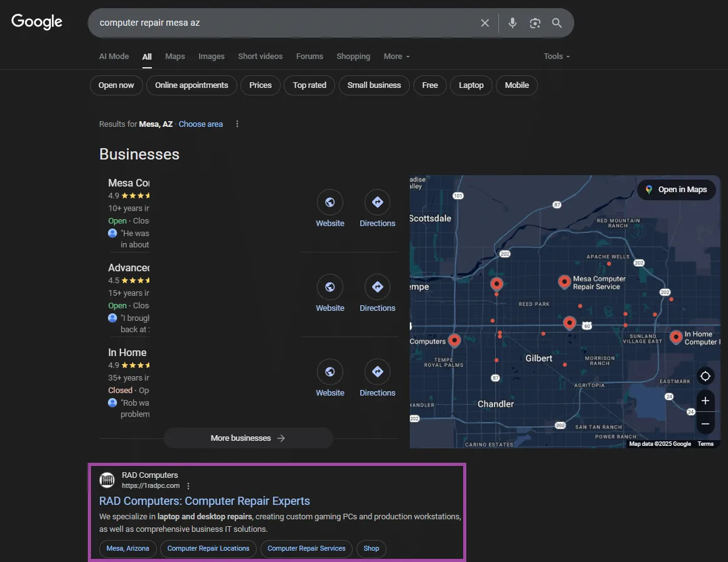This screenshot has height=562, width=728.
Task: Open three-dot menu beside 1radpc.com URL
Action: [x=188, y=486]
